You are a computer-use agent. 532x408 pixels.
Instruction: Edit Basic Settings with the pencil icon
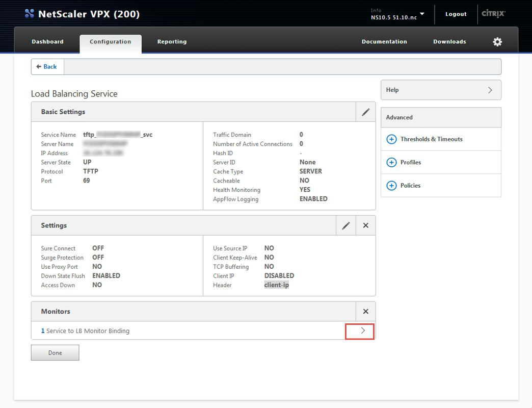click(x=365, y=112)
